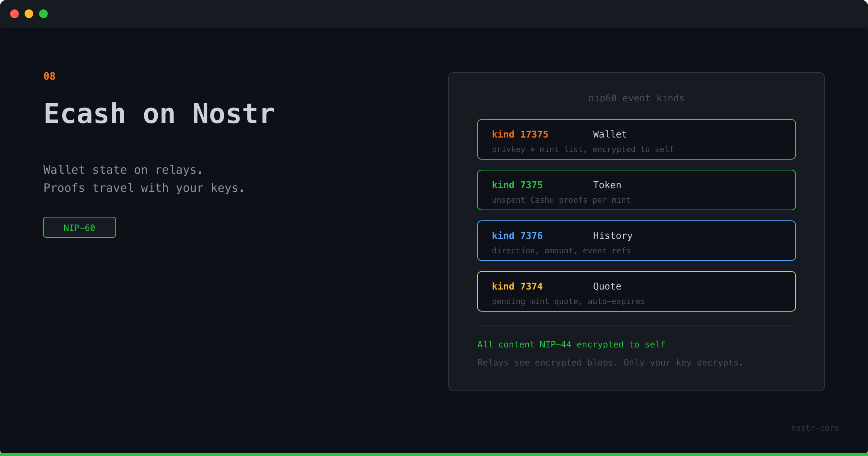Click the History label in blue card
The width and height of the screenshot is (868, 456).
[x=612, y=236]
